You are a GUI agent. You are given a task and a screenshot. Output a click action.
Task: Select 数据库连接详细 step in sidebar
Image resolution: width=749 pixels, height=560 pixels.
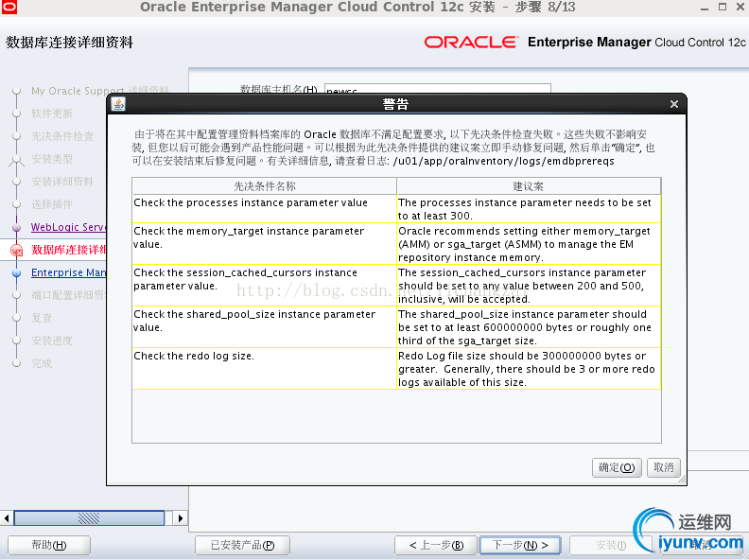tap(68, 250)
